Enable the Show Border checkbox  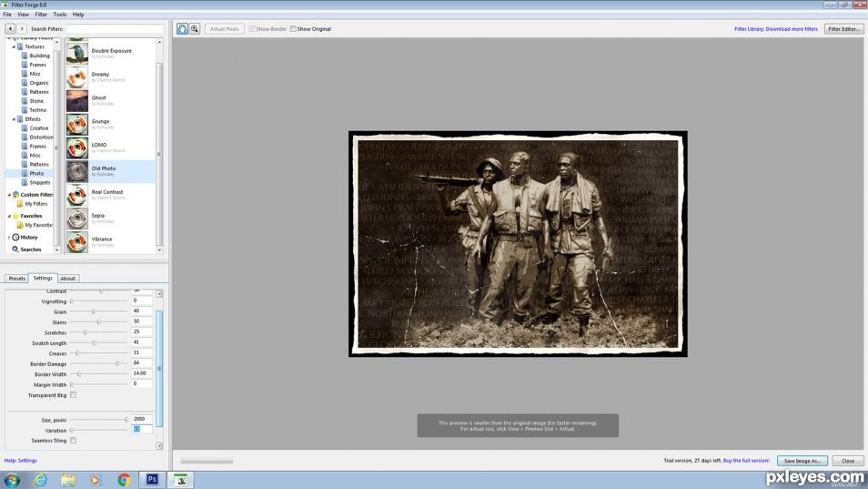click(252, 29)
